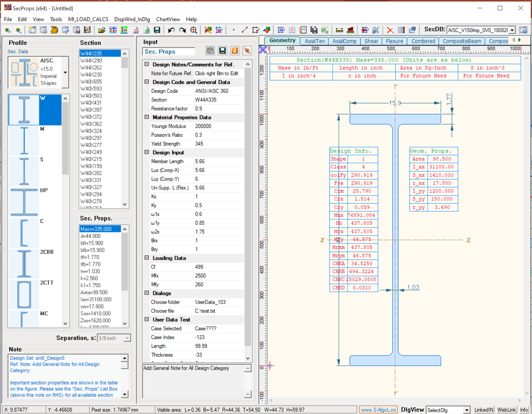Screen dimensions: 532x414
Task: Select the HP profile thumbnail
Action: pos(24,202)
